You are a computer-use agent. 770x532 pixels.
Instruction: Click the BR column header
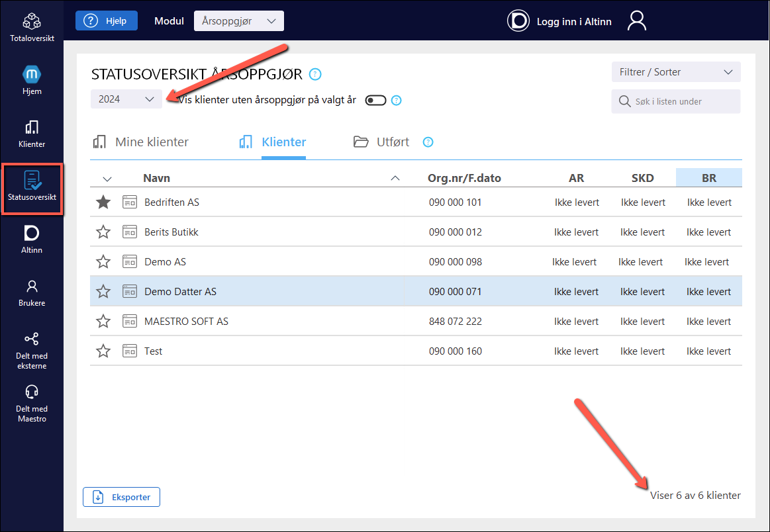tap(708, 178)
